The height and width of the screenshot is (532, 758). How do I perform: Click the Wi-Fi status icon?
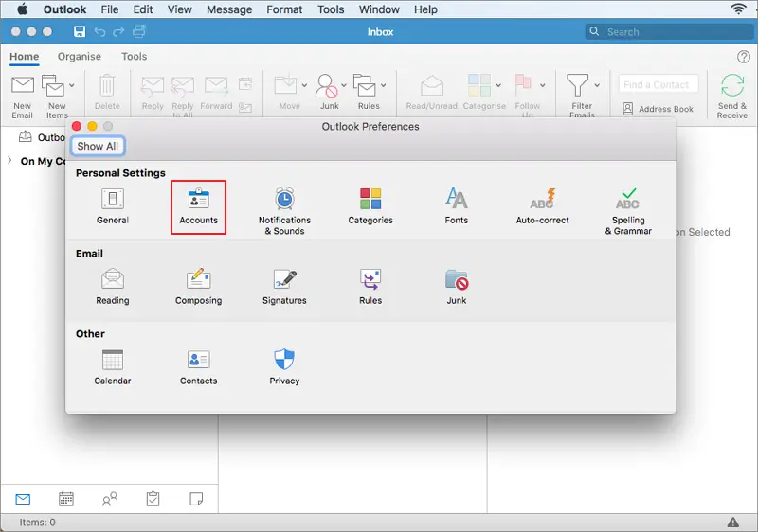[739, 9]
